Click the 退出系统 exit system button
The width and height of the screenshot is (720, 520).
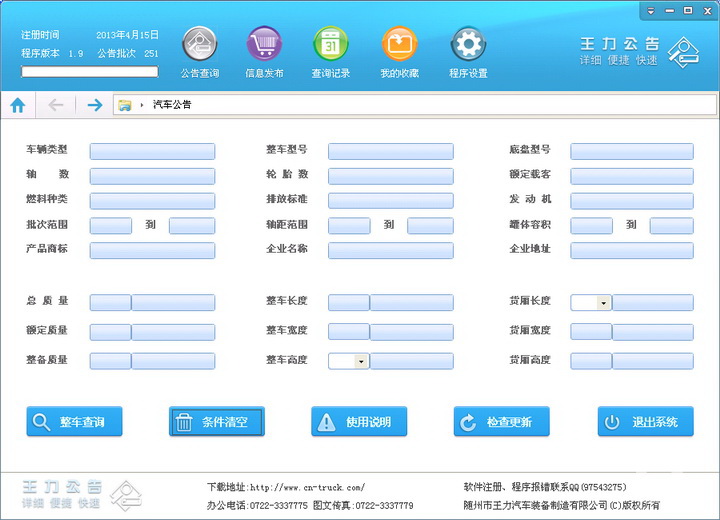point(645,422)
